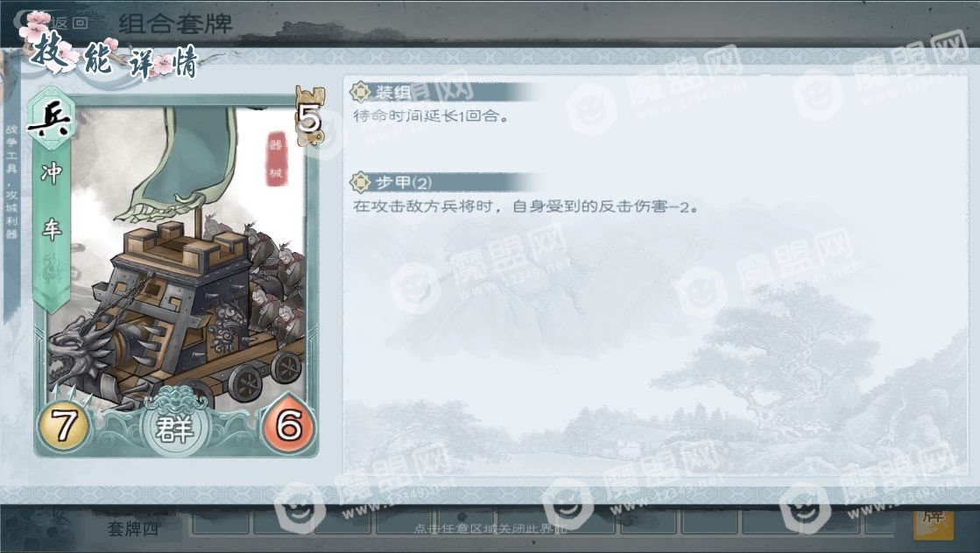Click the cost 5 badge on card

pyautogui.click(x=310, y=117)
